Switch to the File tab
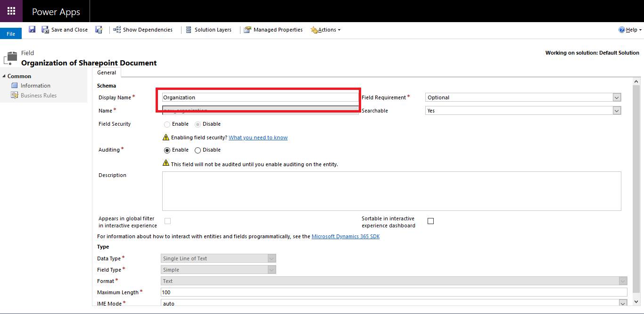Viewport: 644px width, 314px height. tap(10, 33)
